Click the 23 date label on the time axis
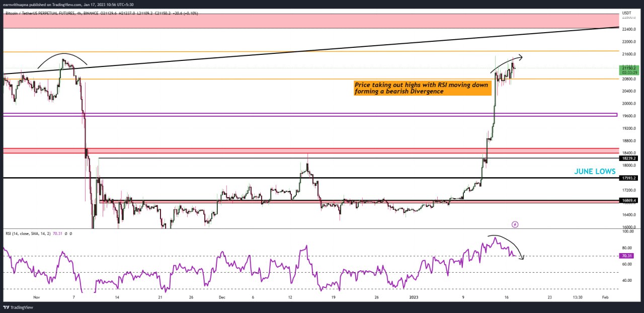The image size is (644, 313). point(549,297)
